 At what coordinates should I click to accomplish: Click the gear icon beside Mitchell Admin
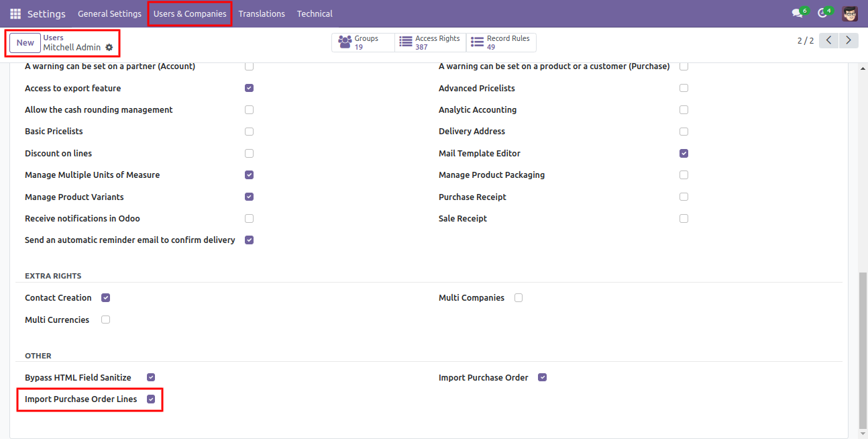click(109, 48)
